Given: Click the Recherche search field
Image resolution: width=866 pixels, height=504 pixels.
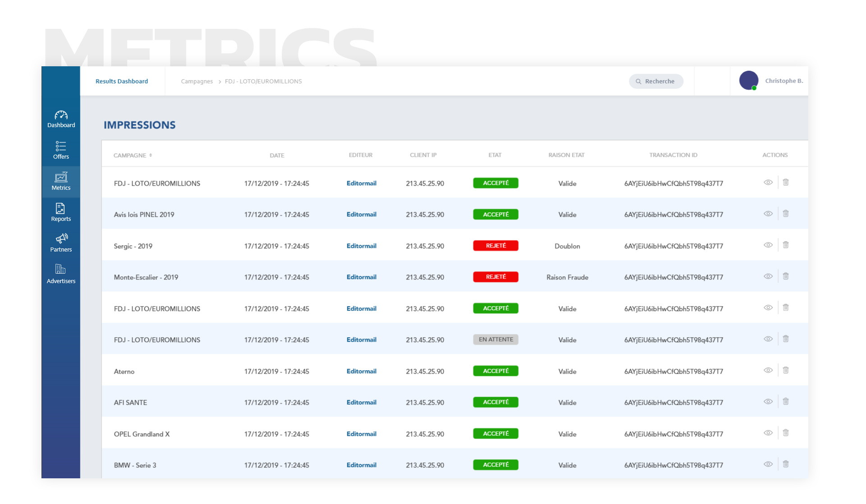Looking at the screenshot, I should coord(656,82).
